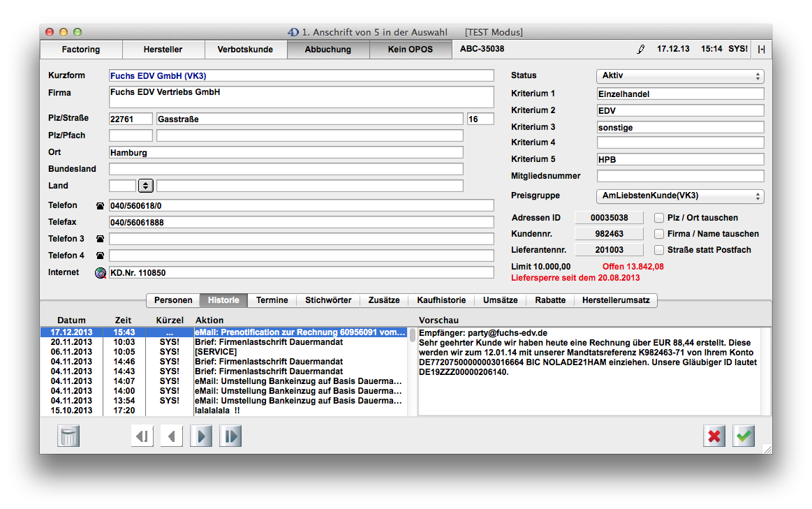Open the Status dropdown showing Aktiv
The width and height of the screenshot is (812, 509).
pos(679,76)
